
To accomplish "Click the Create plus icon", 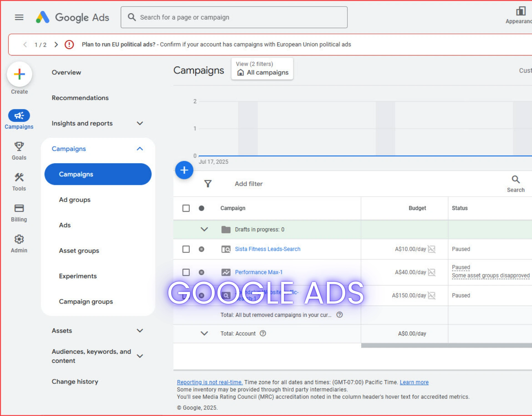I will point(19,74).
